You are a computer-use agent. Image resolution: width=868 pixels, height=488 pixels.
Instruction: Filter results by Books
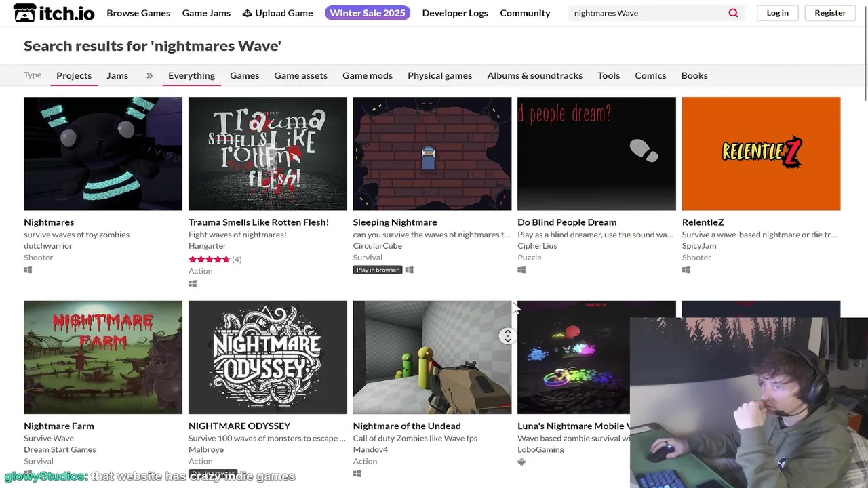pos(694,75)
